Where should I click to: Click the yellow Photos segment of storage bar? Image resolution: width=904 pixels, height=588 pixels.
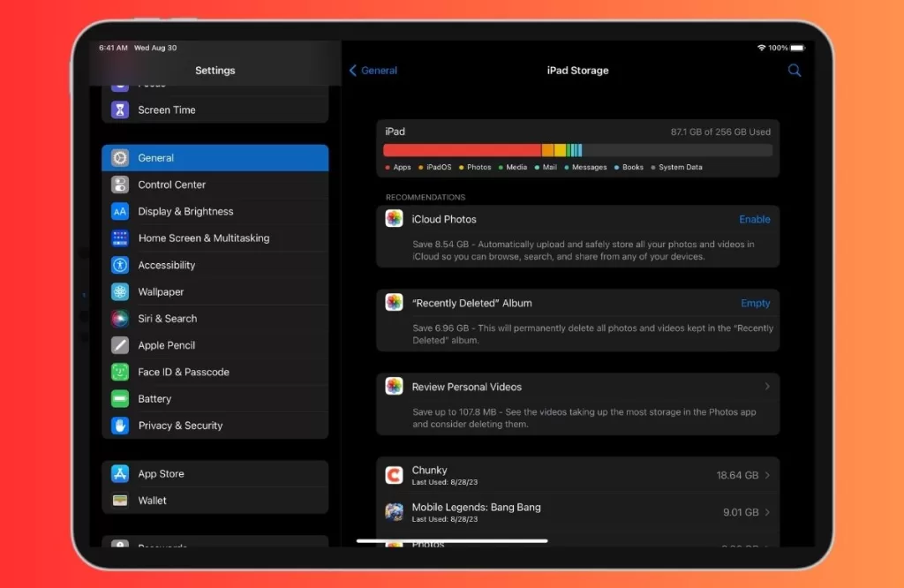pyautogui.click(x=560, y=150)
